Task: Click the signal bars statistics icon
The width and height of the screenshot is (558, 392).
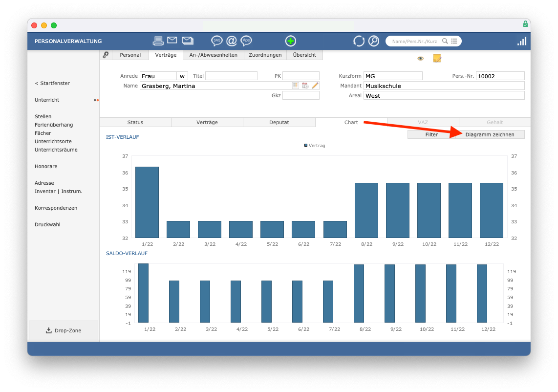Action: pyautogui.click(x=522, y=41)
